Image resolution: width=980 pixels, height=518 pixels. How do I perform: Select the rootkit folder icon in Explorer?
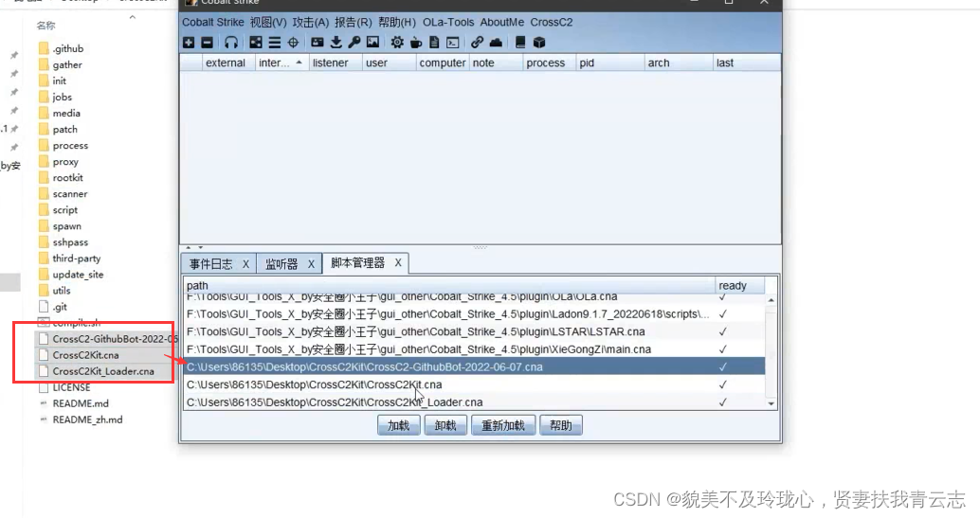(x=44, y=177)
